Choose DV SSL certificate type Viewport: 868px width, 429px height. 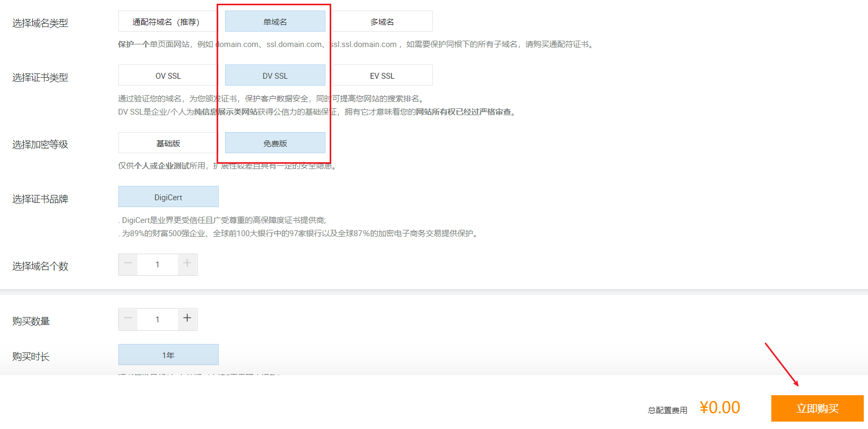tap(275, 76)
